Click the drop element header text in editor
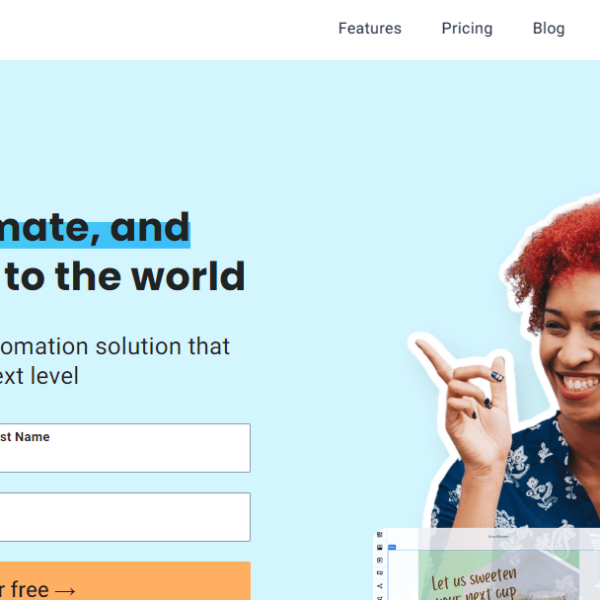This screenshot has height=600, width=600. [x=498, y=536]
